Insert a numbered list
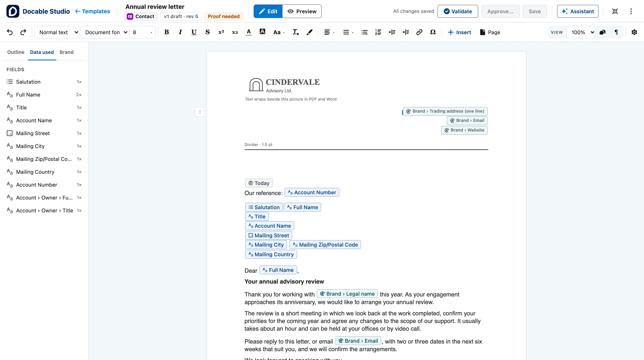 click(378, 32)
